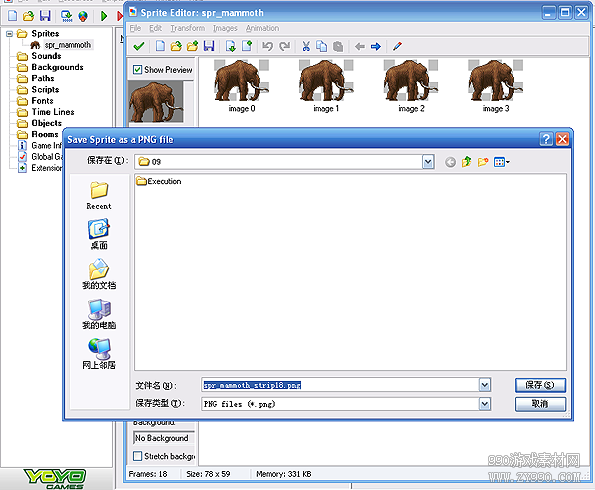Open the save-in folder dropdown

click(428, 162)
